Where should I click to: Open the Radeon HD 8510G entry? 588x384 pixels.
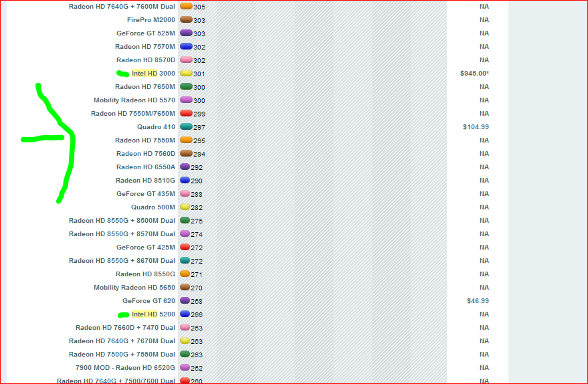pos(145,181)
